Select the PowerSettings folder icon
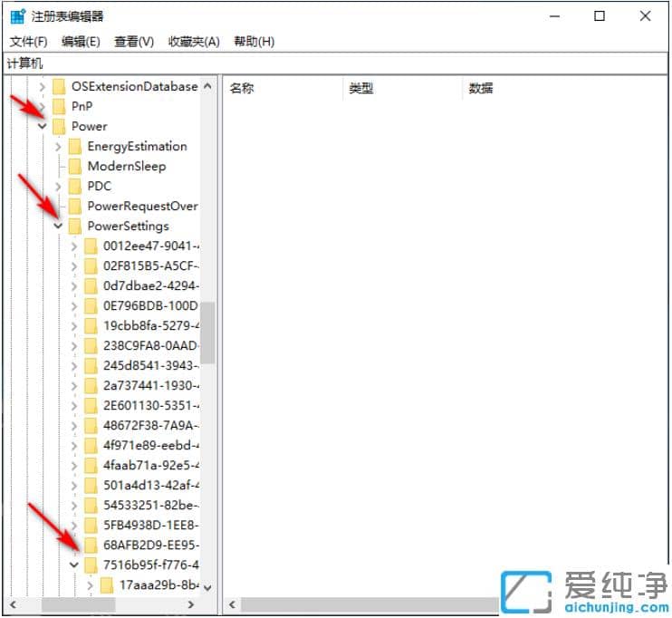 point(74,226)
